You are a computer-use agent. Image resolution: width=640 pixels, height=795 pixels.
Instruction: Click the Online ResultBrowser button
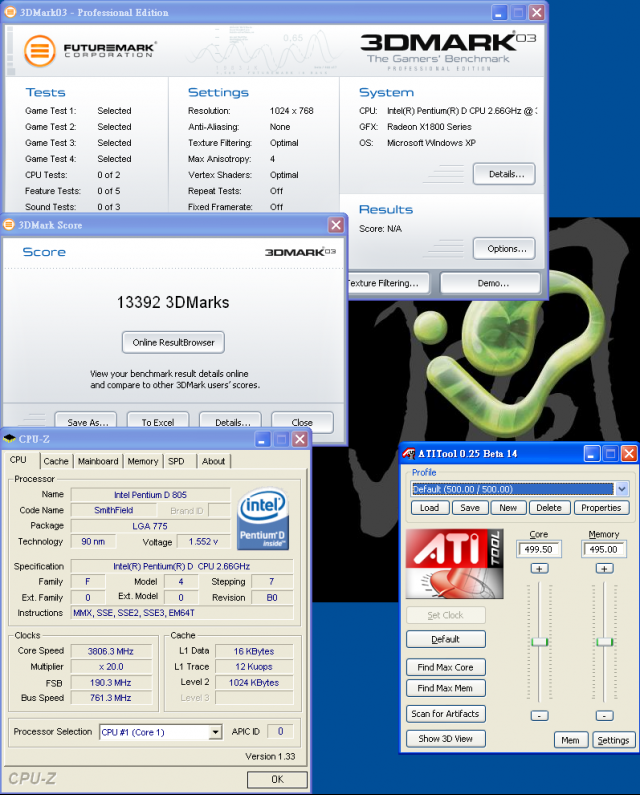pyautogui.click(x=173, y=343)
